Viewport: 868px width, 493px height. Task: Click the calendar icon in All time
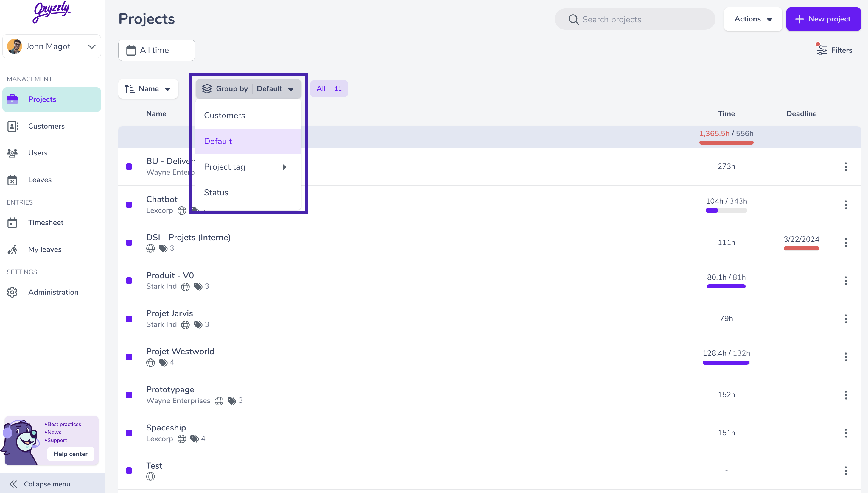pos(131,50)
